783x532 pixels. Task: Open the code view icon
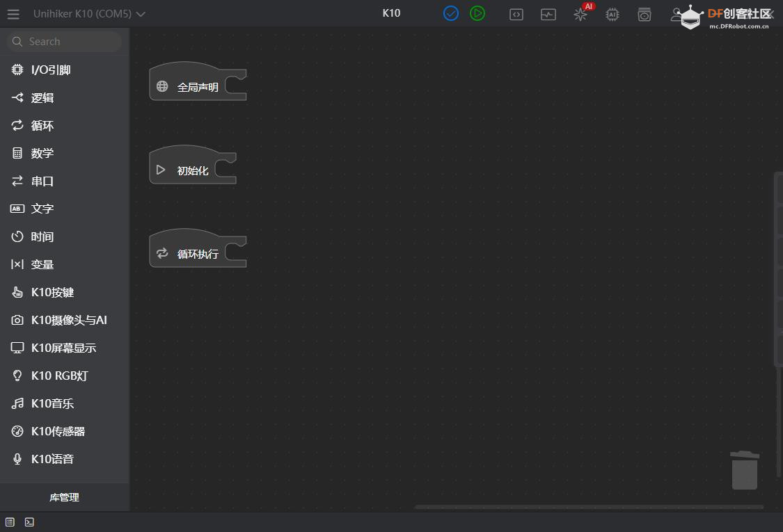coord(516,15)
